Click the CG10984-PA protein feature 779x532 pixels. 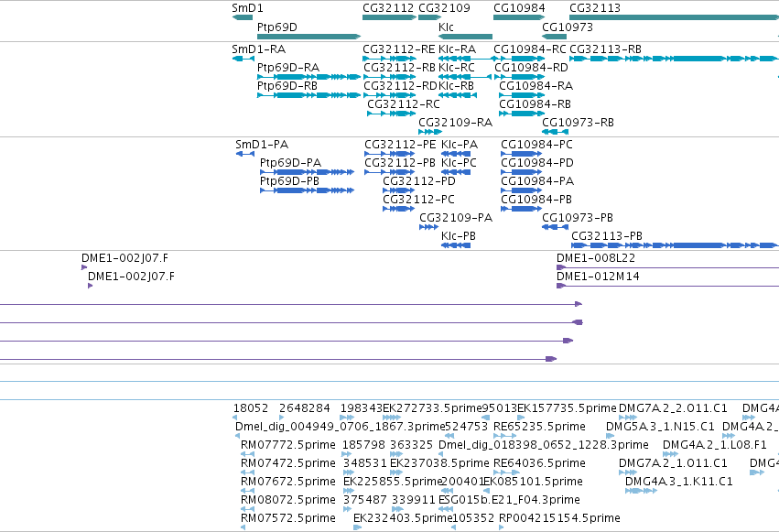click(521, 190)
